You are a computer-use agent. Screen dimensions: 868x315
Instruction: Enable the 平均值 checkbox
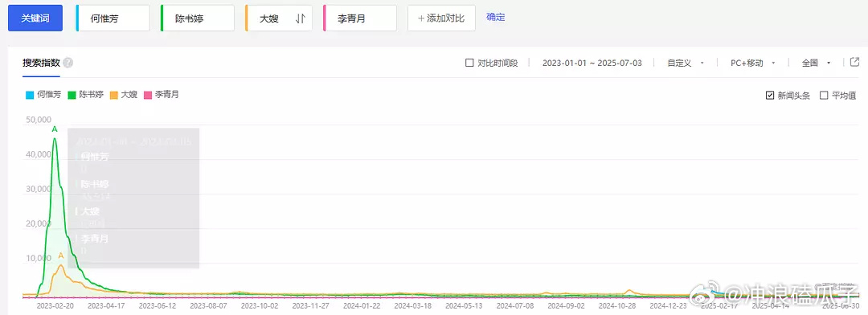pyautogui.click(x=823, y=95)
